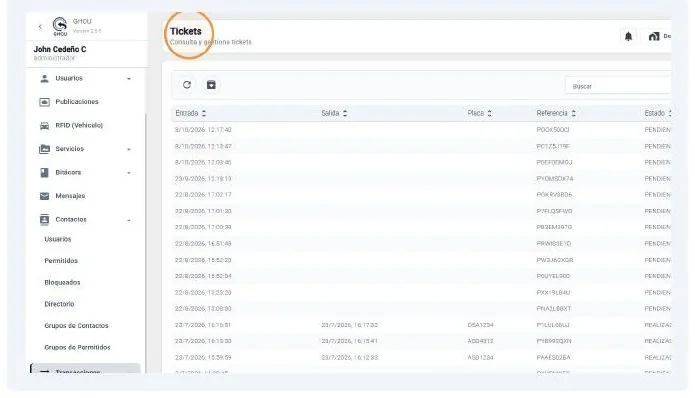Open Grupos de Contactos
The height and width of the screenshot is (398, 695).
[76, 326]
